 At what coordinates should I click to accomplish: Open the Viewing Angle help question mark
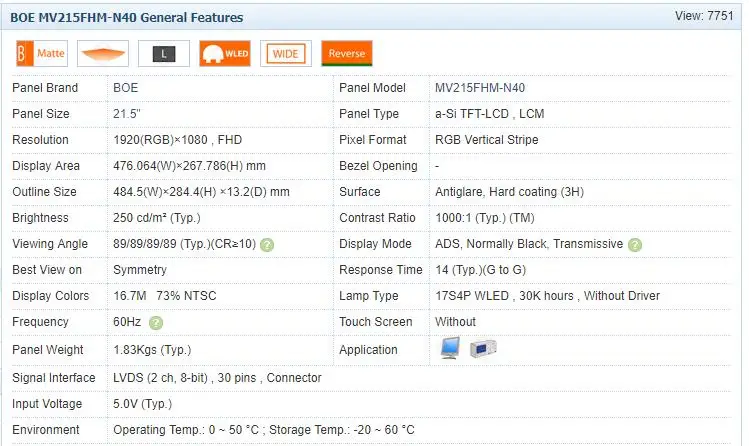[267, 245]
